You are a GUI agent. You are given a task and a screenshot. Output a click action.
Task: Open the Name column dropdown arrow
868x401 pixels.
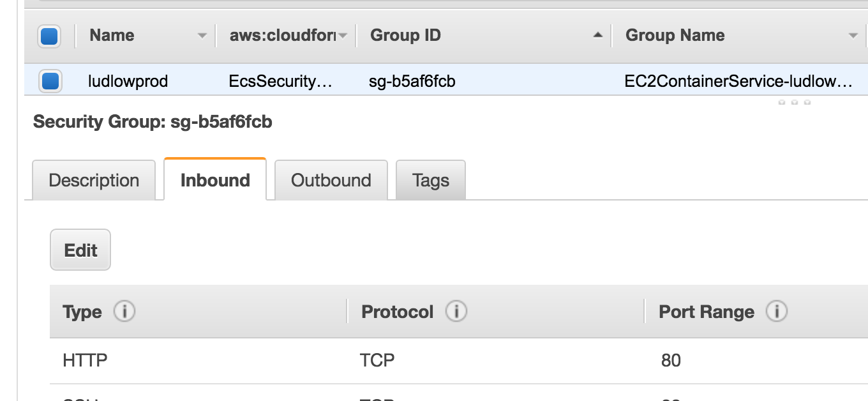pos(202,36)
